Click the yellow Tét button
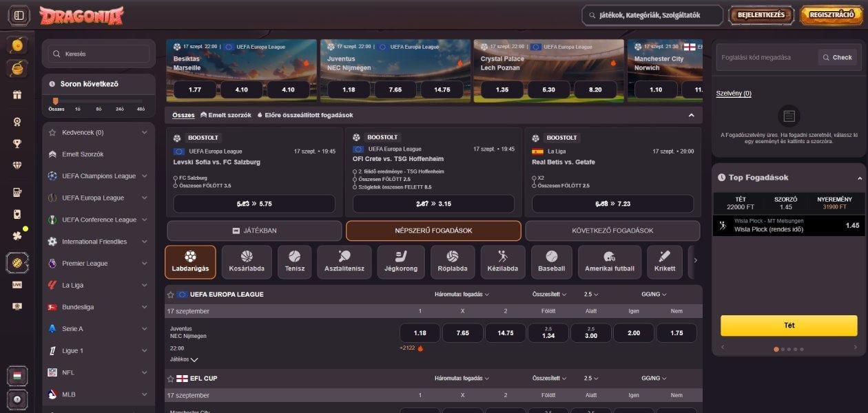This screenshot has height=413, width=868. (x=789, y=326)
